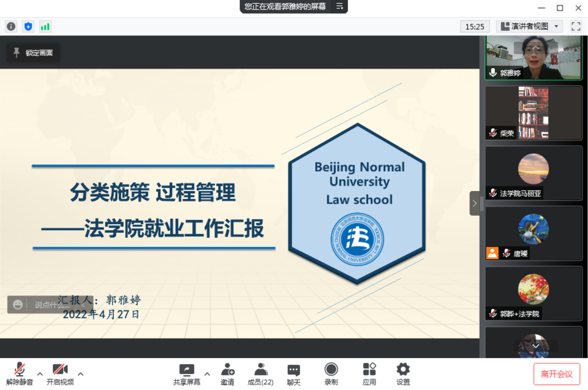Unmute participant 柴荣 via mute icon
588x390 pixels.
pyautogui.click(x=493, y=133)
